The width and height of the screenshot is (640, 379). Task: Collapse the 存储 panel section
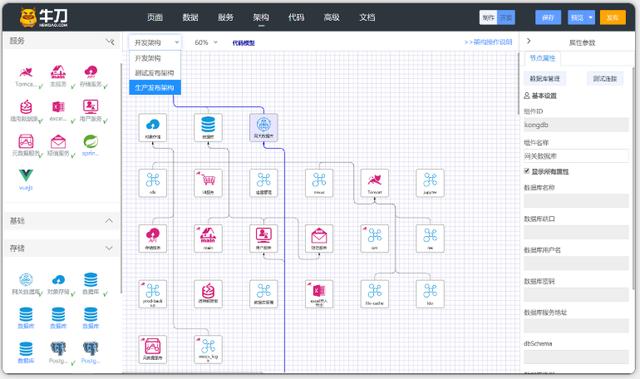109,248
